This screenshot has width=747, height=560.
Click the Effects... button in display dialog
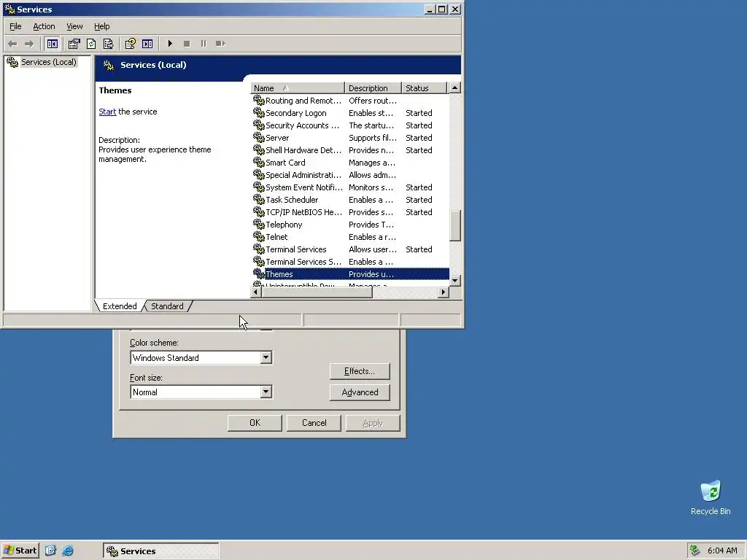tap(360, 371)
